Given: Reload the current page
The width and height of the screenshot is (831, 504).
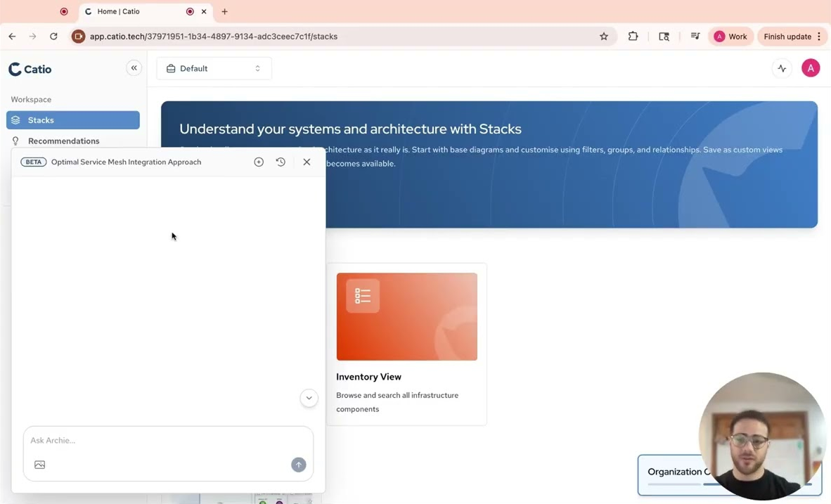Looking at the screenshot, I should 53,37.
